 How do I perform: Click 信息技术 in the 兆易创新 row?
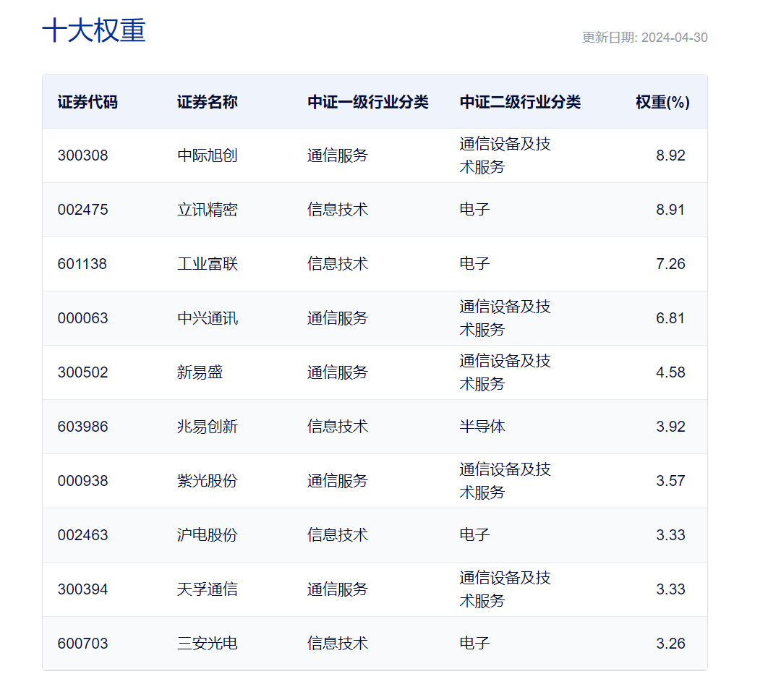(x=337, y=427)
